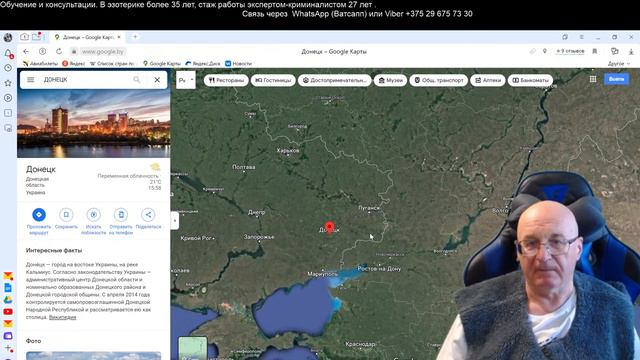
Task: Click the Поделиться share icon
Action: tap(148, 215)
